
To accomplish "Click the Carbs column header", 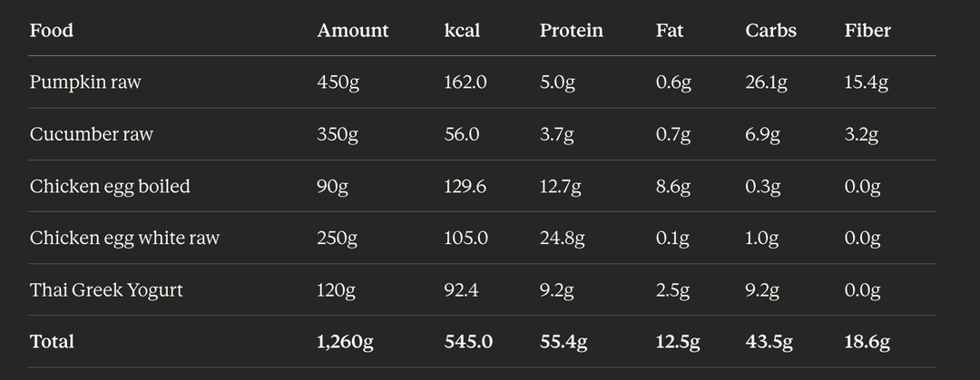I will 770,30.
